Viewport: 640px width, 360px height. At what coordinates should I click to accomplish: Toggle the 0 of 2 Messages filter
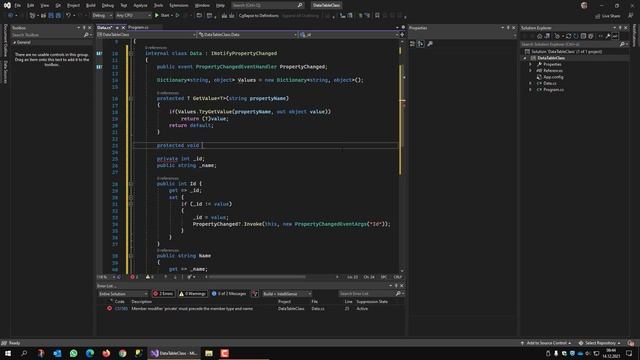(229, 294)
